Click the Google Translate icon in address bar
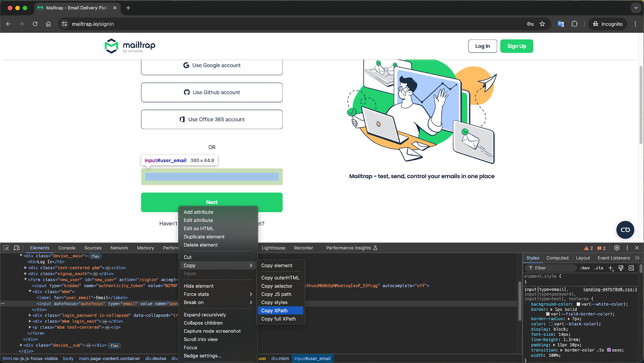644x363 pixels. 561,24
